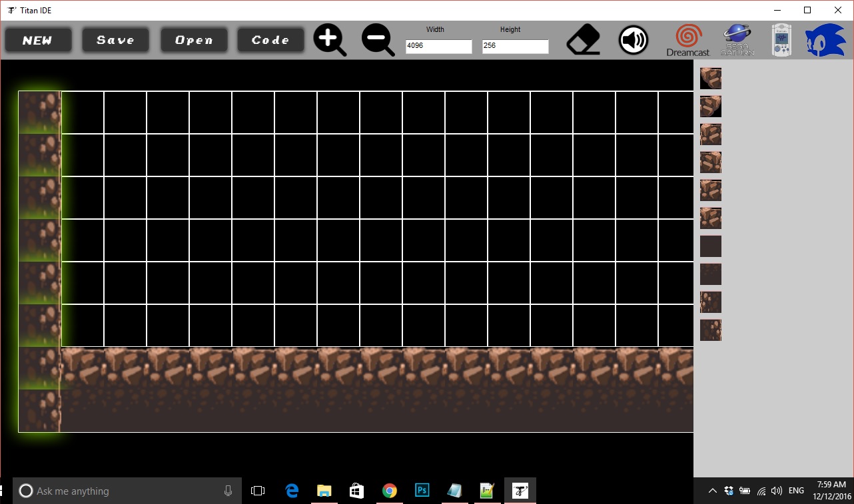Edit the Width field showing 4096
The height and width of the screenshot is (504, 854).
pyautogui.click(x=439, y=47)
